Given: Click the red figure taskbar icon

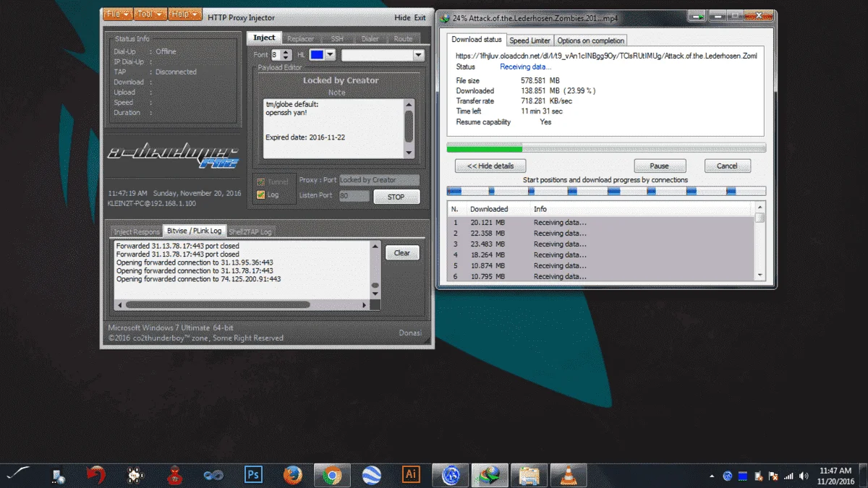Looking at the screenshot, I should 174,475.
